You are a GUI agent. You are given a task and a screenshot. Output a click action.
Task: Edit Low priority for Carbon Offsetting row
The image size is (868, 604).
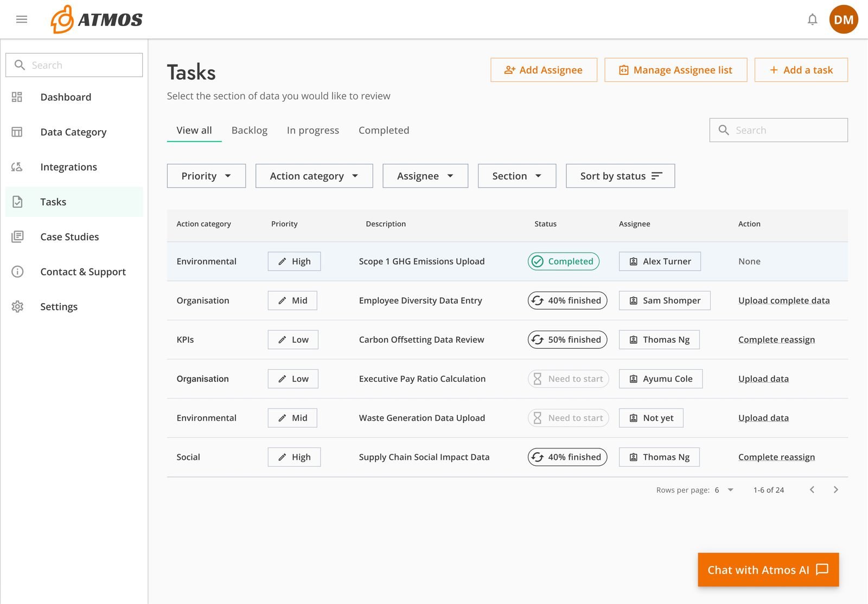point(293,339)
